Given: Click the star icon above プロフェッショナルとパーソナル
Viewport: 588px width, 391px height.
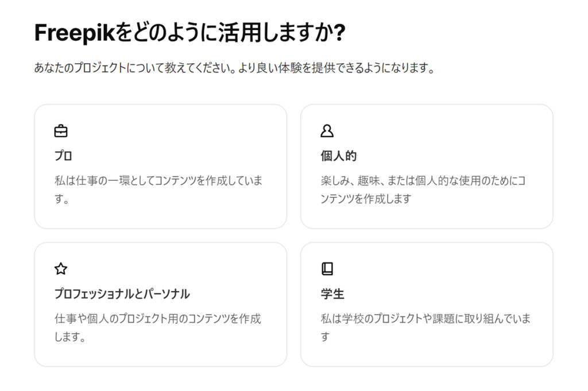Looking at the screenshot, I should click(x=61, y=269).
